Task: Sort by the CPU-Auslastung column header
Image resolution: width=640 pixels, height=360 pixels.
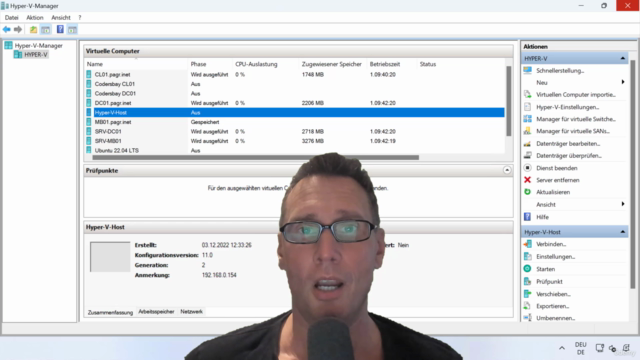Action: coord(256,64)
